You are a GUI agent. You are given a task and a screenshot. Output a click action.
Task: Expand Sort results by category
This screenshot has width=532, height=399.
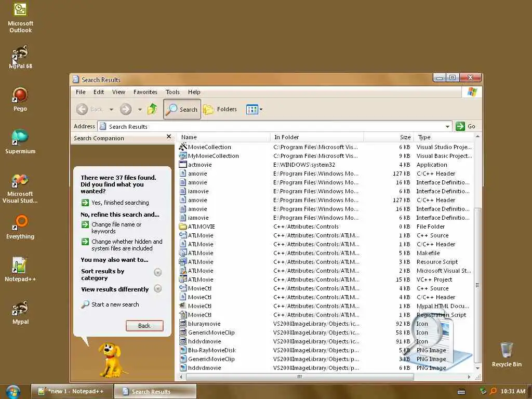point(157,272)
